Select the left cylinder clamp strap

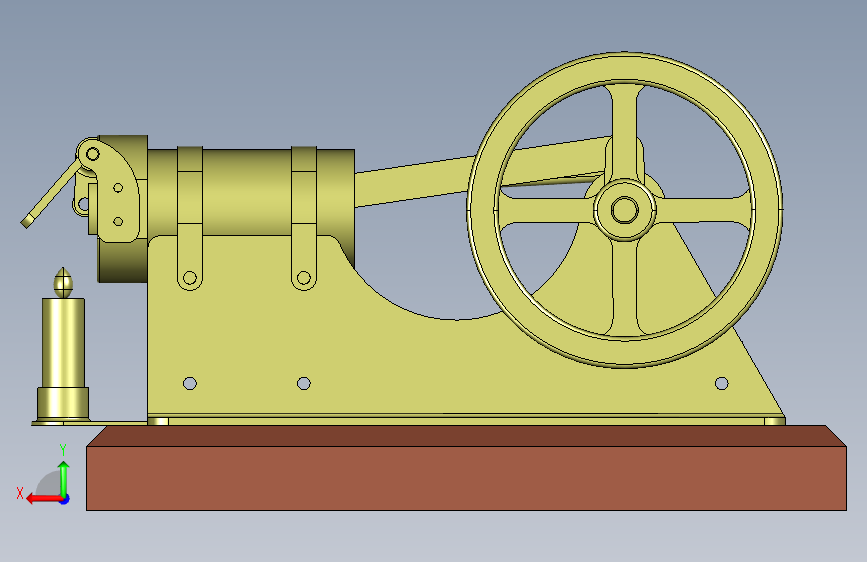(x=190, y=218)
